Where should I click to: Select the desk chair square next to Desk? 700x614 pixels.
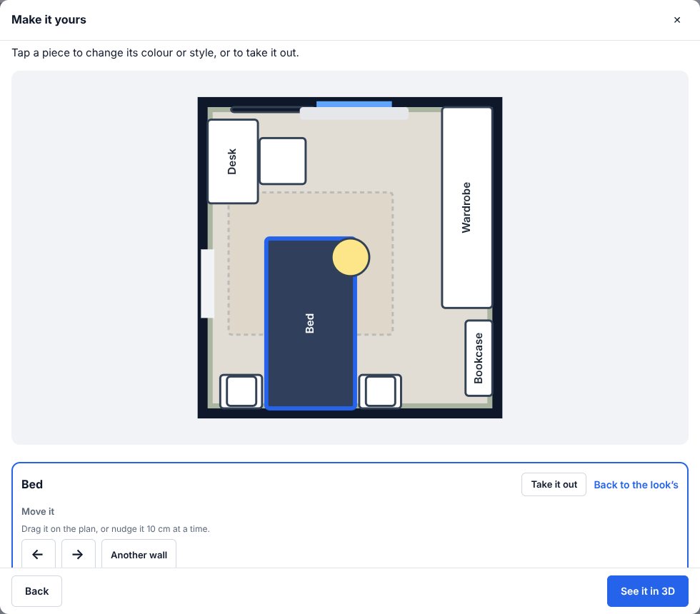click(x=283, y=161)
